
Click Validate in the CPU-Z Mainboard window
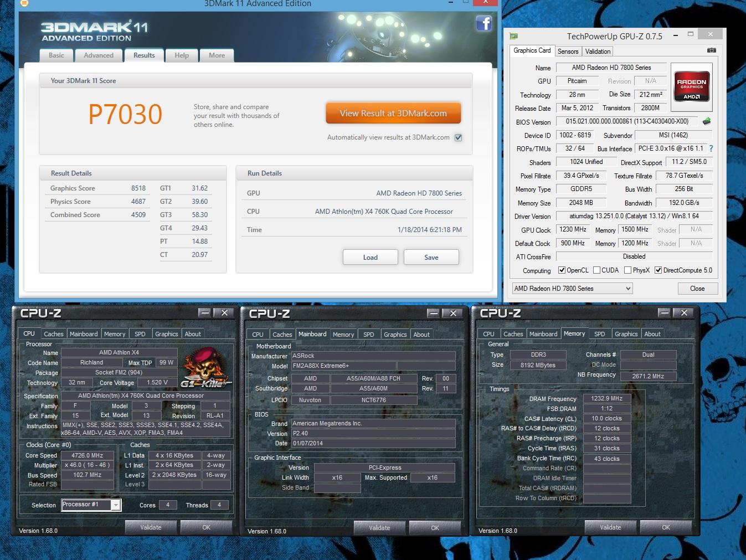[x=379, y=528]
